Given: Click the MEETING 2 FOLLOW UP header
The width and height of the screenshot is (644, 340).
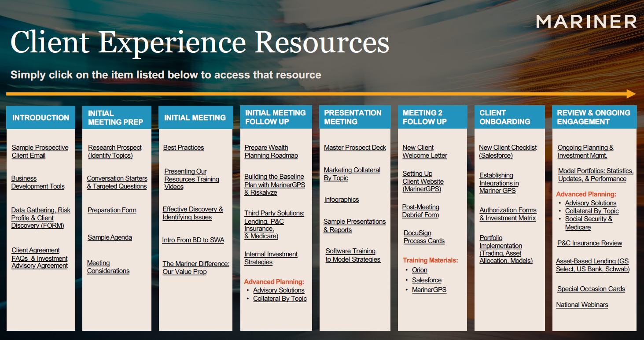Looking at the screenshot, I should point(432,118).
